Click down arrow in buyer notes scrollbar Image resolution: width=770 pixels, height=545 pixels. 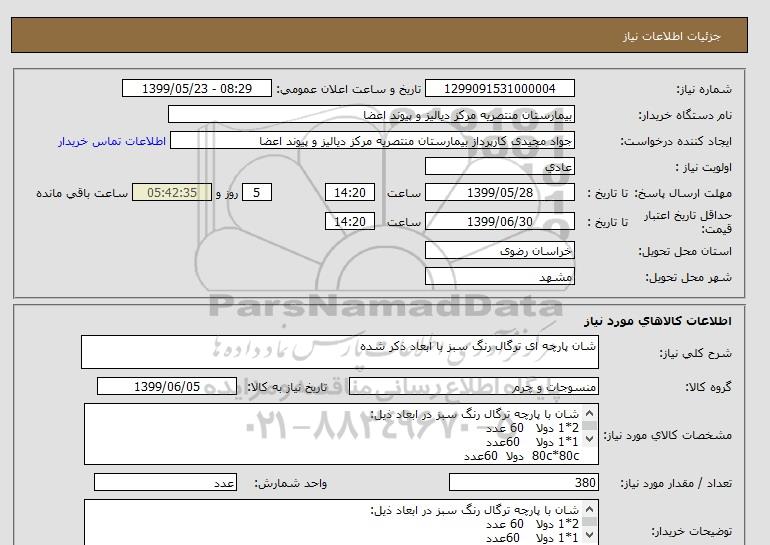(590, 535)
